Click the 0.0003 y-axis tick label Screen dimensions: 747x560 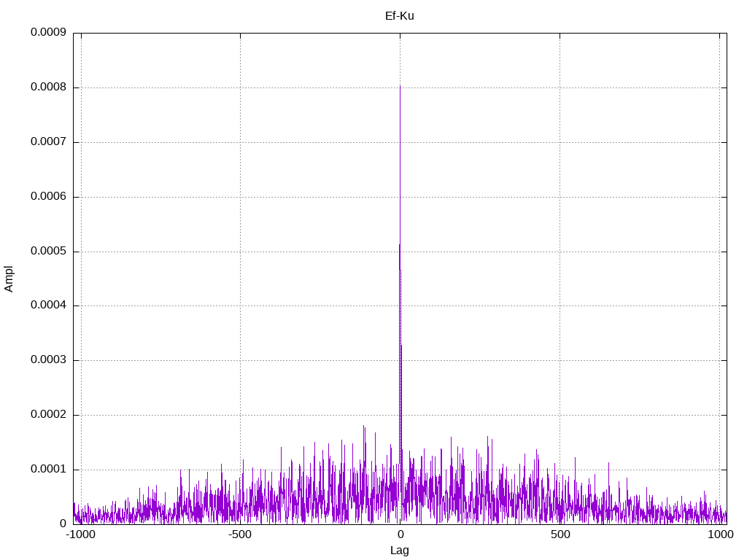coord(49,360)
